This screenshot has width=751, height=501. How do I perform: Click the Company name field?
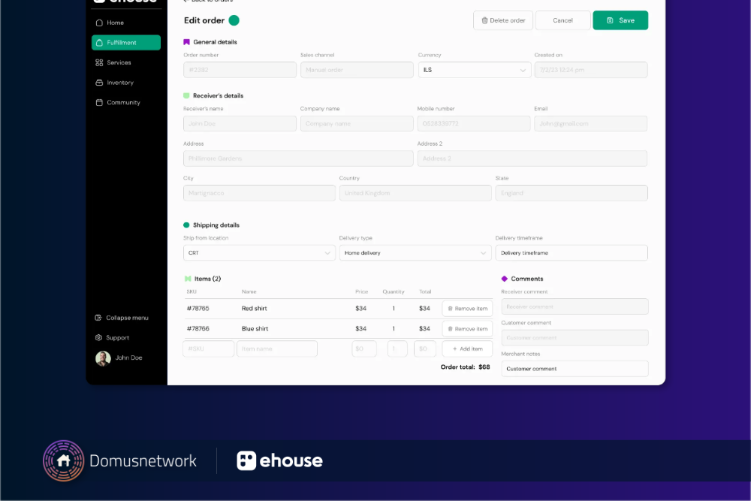[x=357, y=124]
